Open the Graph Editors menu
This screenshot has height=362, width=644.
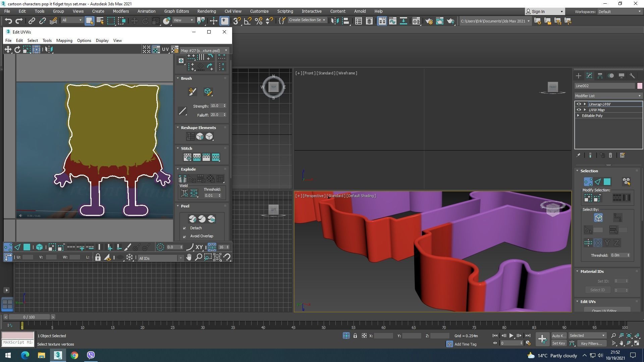176,11
